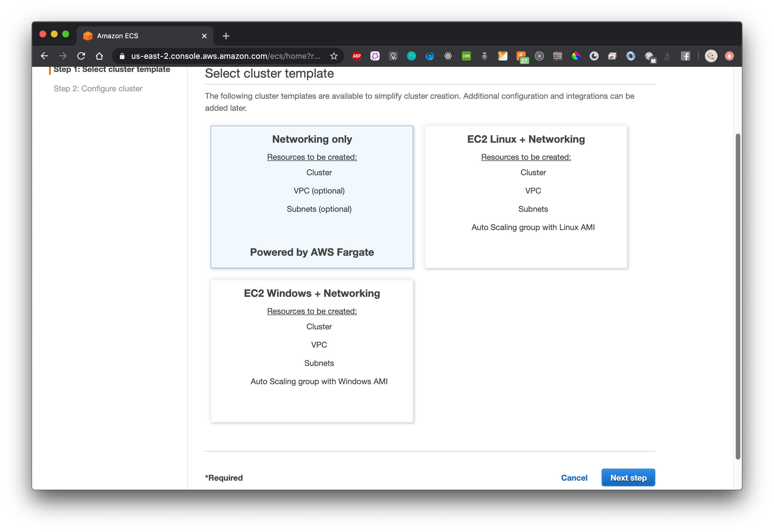This screenshot has width=774, height=532.
Task: Click the '*Required' note
Action: coord(224,478)
